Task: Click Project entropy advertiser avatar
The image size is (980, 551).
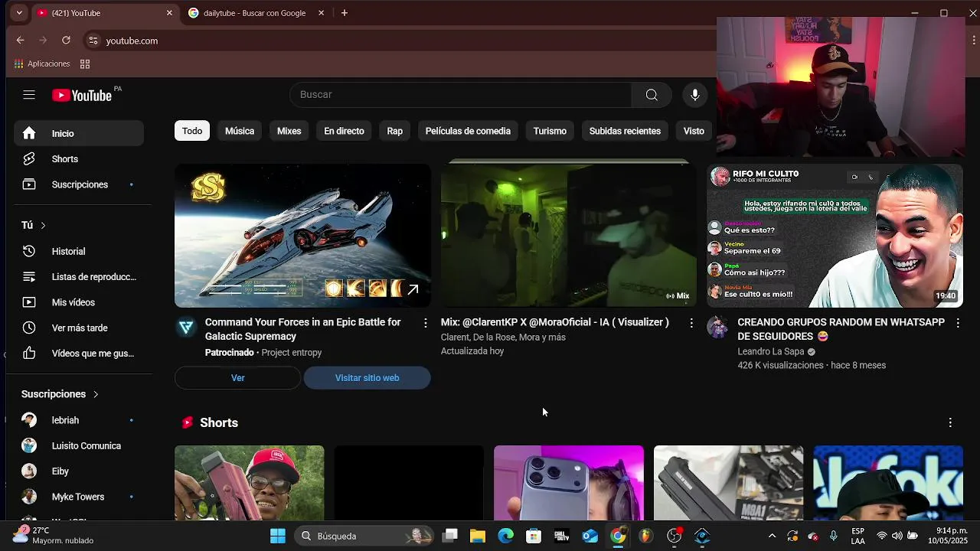Action: (x=186, y=328)
